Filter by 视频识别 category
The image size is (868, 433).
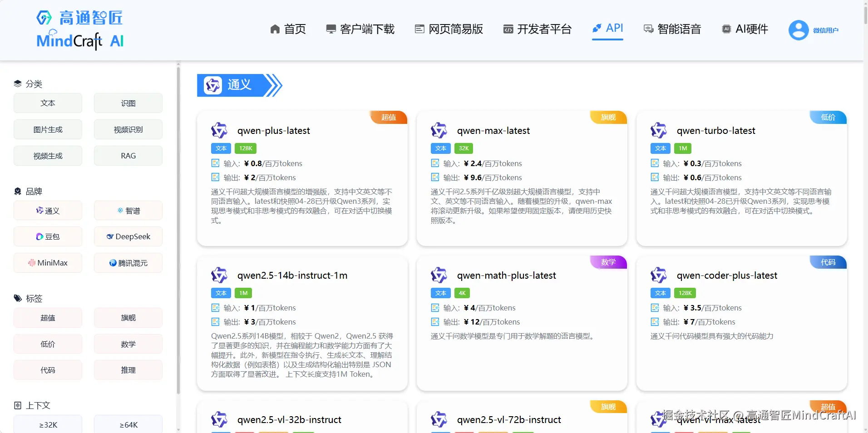click(128, 129)
